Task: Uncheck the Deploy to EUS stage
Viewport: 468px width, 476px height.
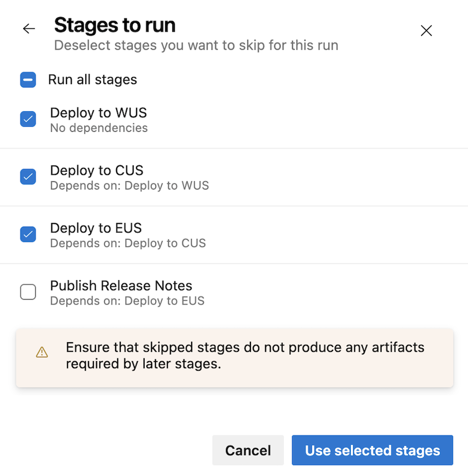Action: (x=28, y=234)
